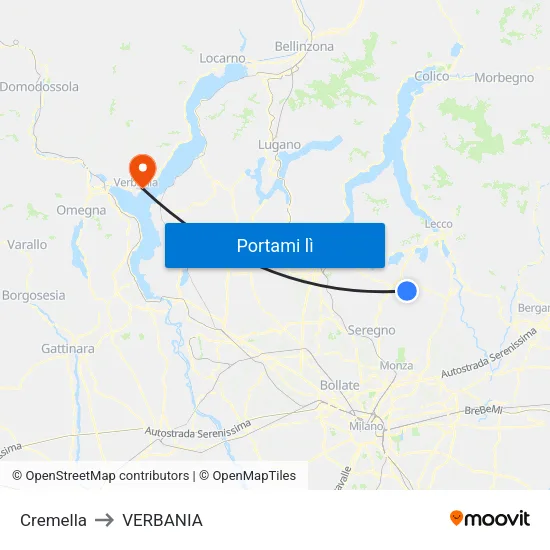550x550 pixels.
Task: Click the orange Verbania destination pin
Action: (x=143, y=171)
